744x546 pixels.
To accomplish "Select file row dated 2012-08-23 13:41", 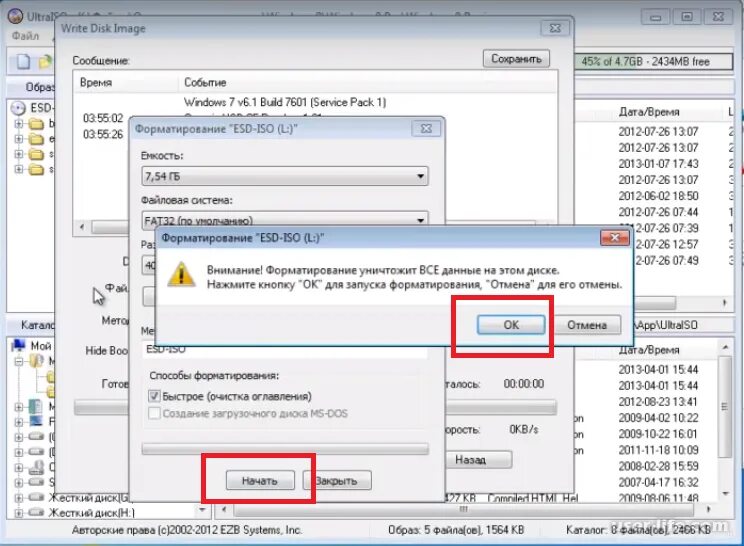I will click(x=658, y=402).
